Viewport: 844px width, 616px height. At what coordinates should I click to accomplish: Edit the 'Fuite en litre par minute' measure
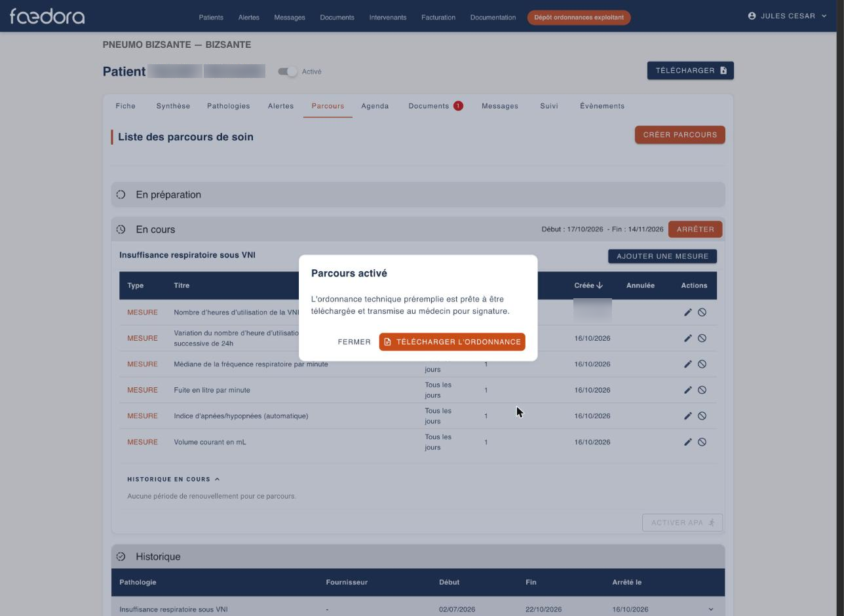coord(688,390)
